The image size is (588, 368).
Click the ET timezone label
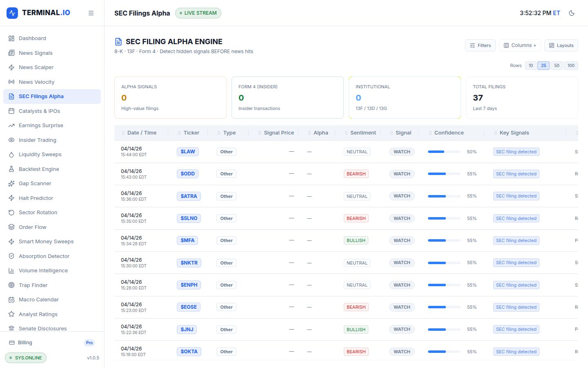[557, 13]
